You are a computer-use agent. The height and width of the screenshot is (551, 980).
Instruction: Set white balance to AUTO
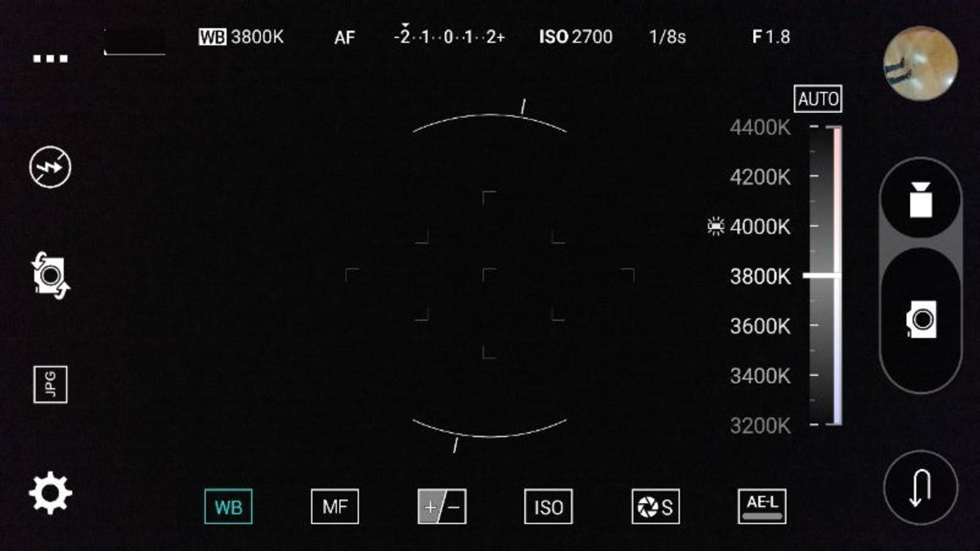(818, 98)
